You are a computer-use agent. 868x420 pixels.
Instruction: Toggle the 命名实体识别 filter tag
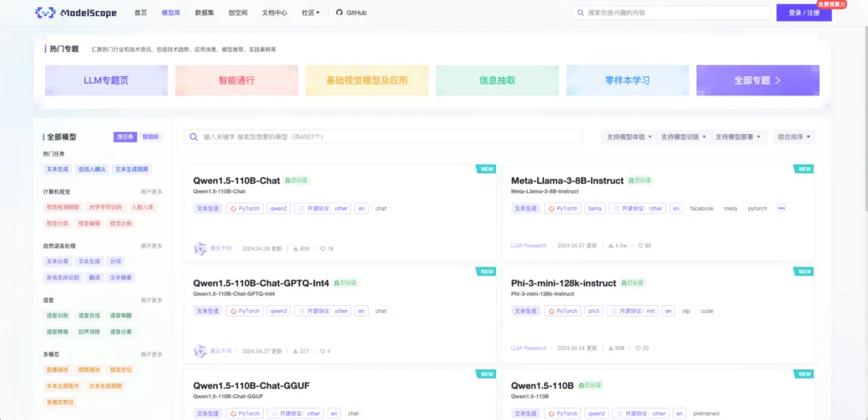(x=63, y=278)
